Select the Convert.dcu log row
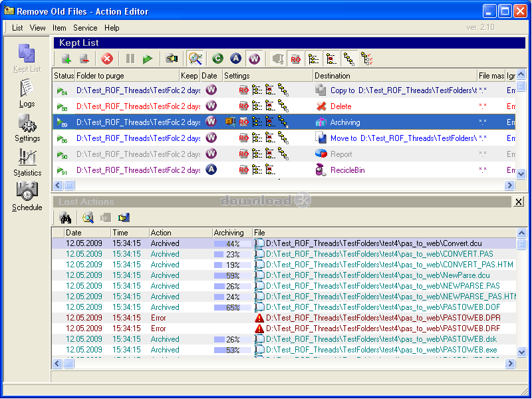 click(x=285, y=243)
